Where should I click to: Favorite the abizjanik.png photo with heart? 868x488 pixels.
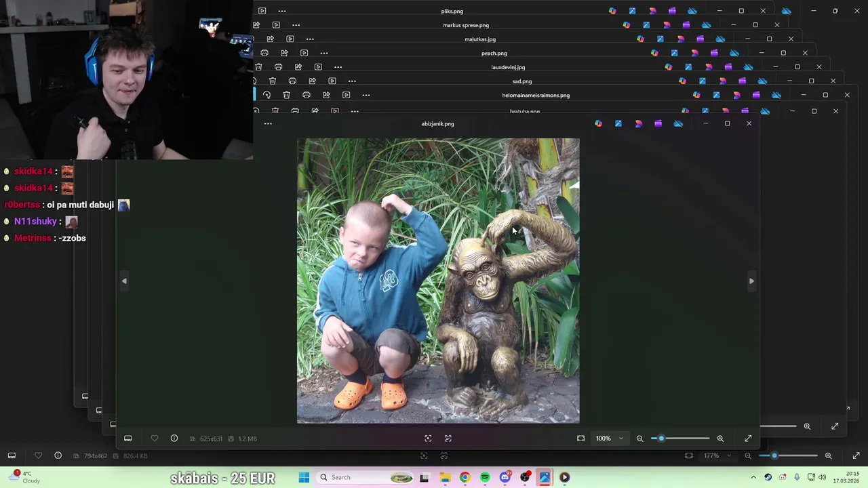tap(155, 439)
